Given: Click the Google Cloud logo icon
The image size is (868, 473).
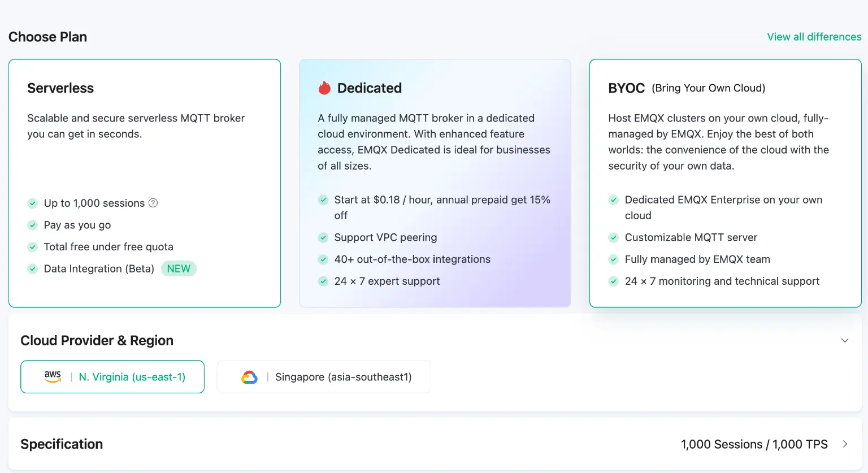Looking at the screenshot, I should pos(249,376).
